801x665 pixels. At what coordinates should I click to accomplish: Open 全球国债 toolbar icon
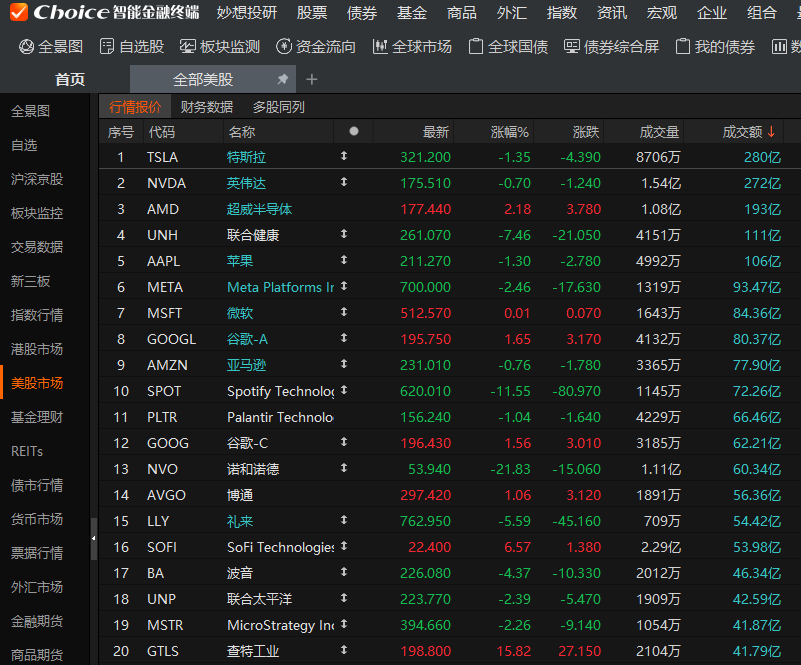pyautogui.click(x=476, y=47)
